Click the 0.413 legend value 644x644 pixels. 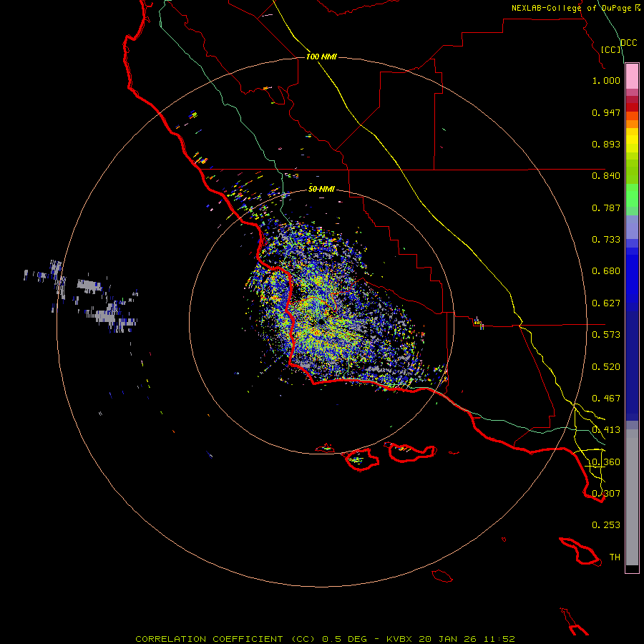coord(606,430)
